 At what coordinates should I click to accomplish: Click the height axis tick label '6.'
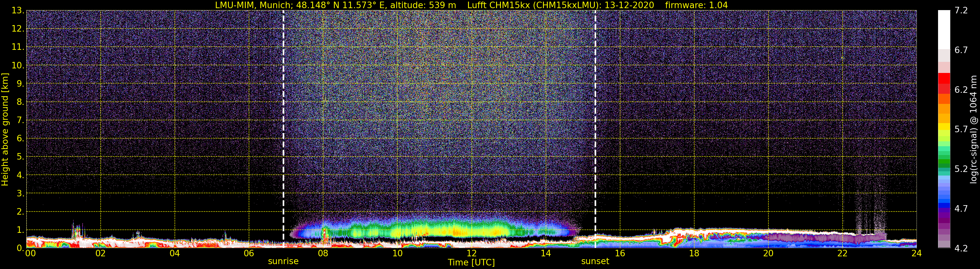20,138
